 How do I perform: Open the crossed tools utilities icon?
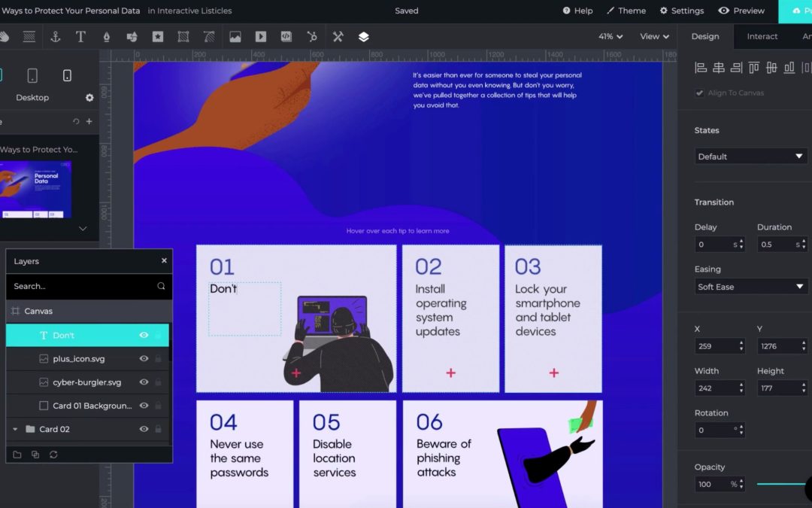338,37
